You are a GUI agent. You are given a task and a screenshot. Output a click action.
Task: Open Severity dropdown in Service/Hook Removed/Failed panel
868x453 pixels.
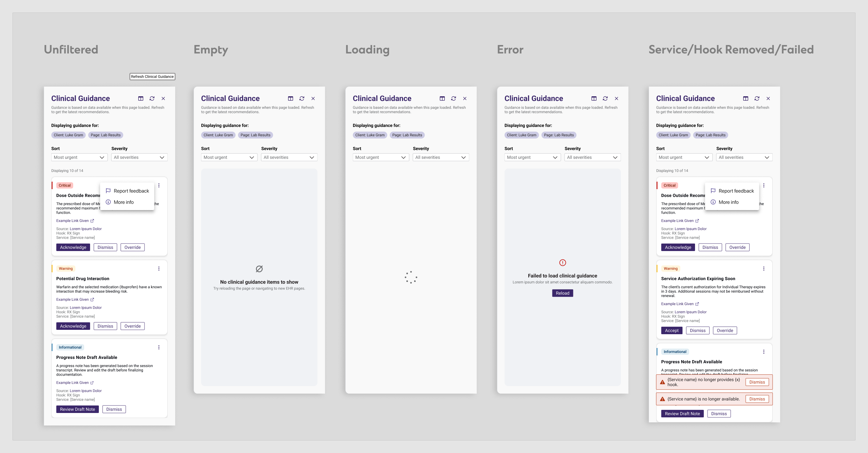pyautogui.click(x=744, y=157)
